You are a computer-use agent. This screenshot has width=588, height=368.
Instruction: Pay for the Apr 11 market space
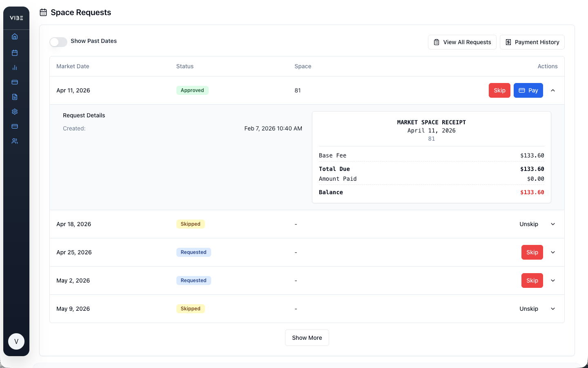coord(528,90)
